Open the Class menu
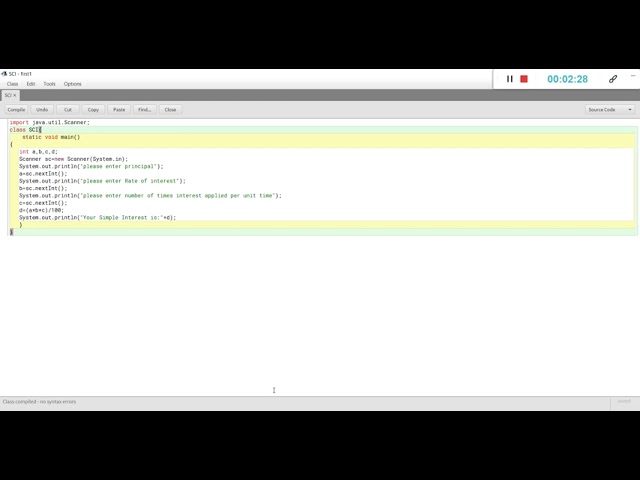 point(12,84)
